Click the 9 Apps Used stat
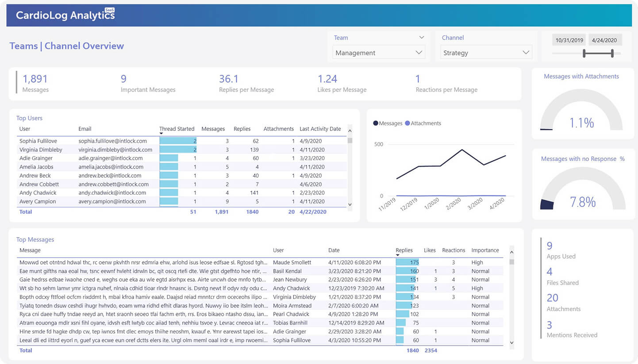The image size is (638, 364). [x=561, y=250]
